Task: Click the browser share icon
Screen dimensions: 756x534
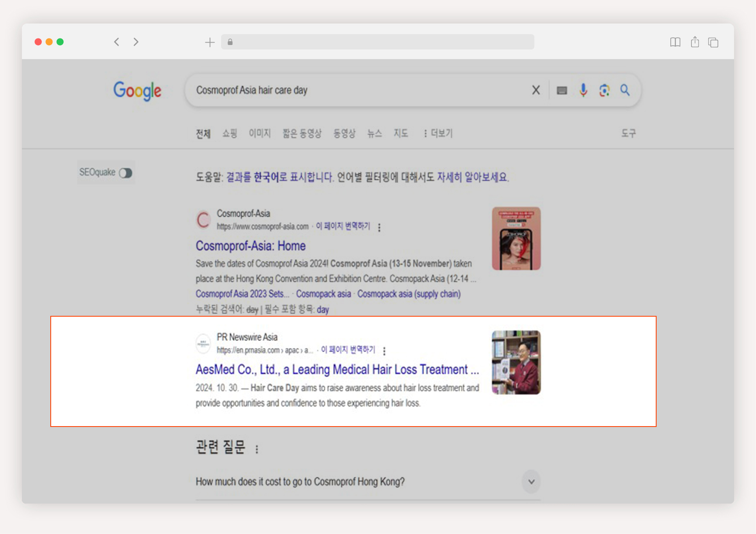Action: [695, 42]
